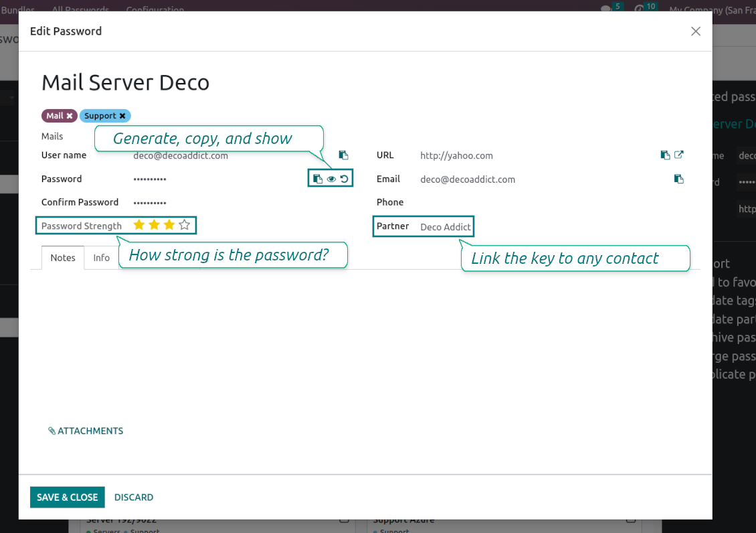
Task: Click the Save & Close button
Action: pos(68,497)
